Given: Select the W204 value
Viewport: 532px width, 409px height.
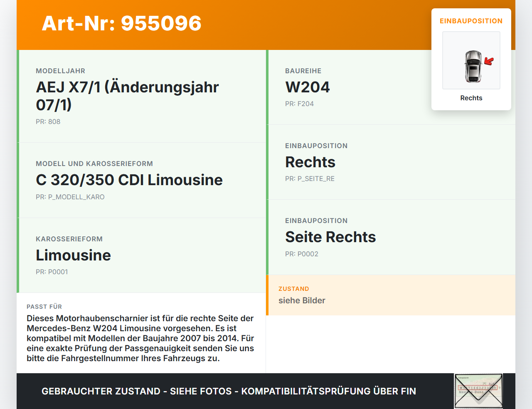Looking at the screenshot, I should [308, 87].
